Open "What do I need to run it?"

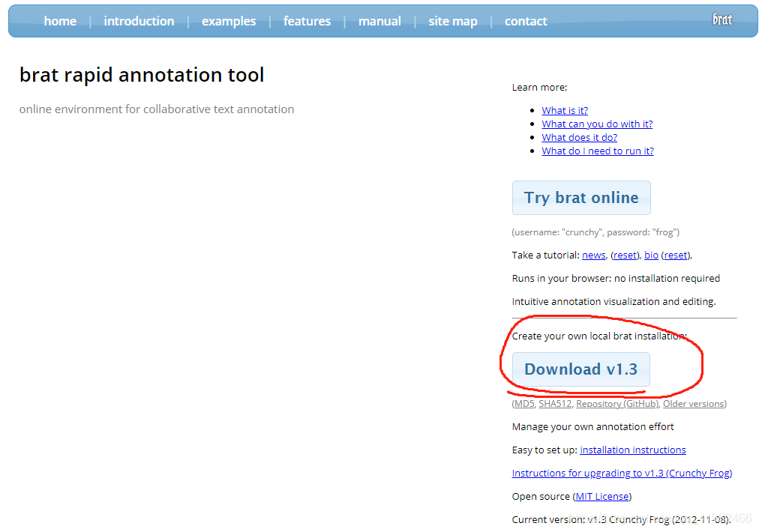pos(597,151)
